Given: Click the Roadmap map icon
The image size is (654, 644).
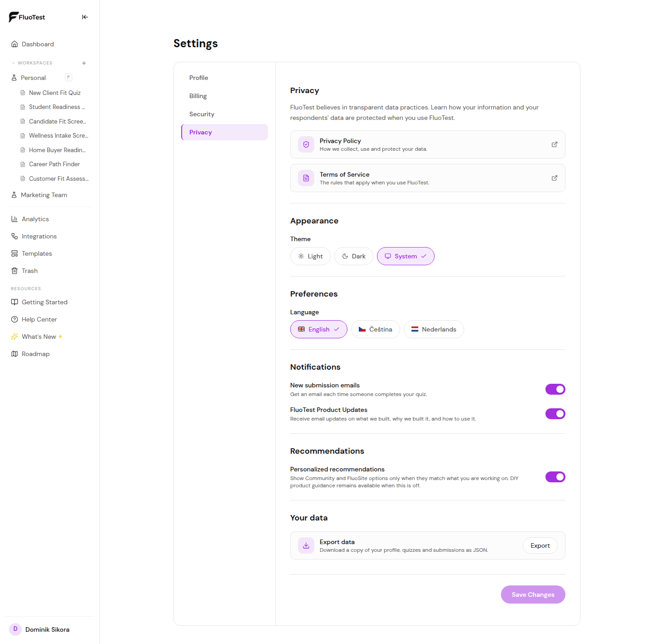Looking at the screenshot, I should pyautogui.click(x=15, y=354).
